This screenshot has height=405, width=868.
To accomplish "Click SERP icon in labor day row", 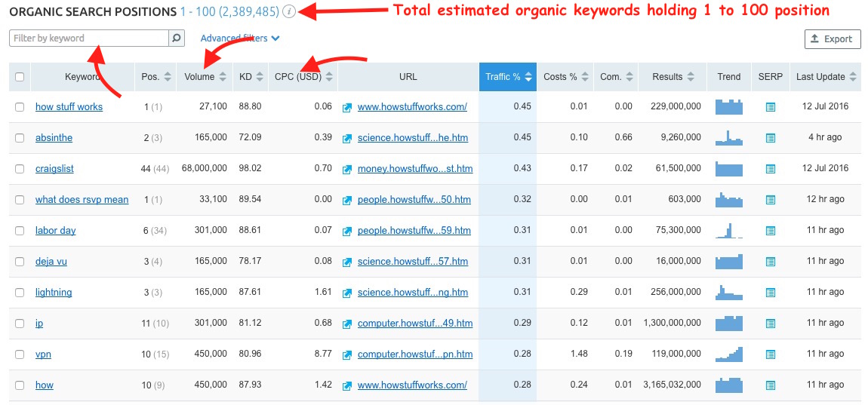I will (770, 231).
